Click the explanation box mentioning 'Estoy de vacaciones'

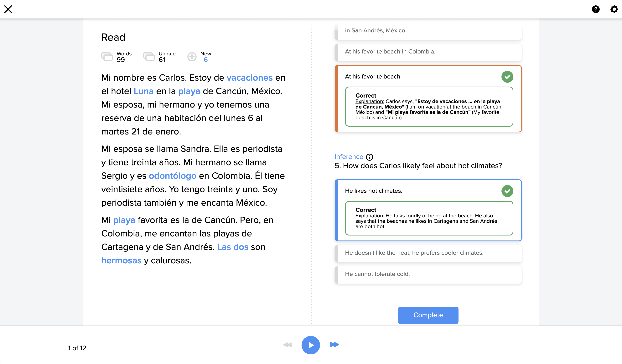click(429, 107)
